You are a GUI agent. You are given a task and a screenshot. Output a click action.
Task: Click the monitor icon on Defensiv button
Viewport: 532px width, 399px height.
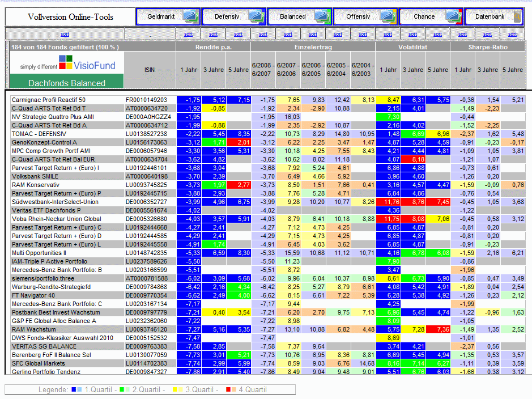click(256, 16)
